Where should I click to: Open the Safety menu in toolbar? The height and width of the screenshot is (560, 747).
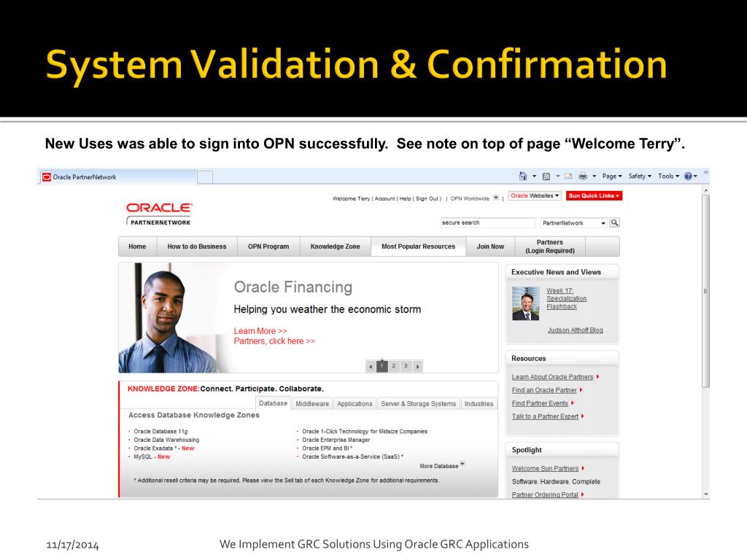pos(639,176)
